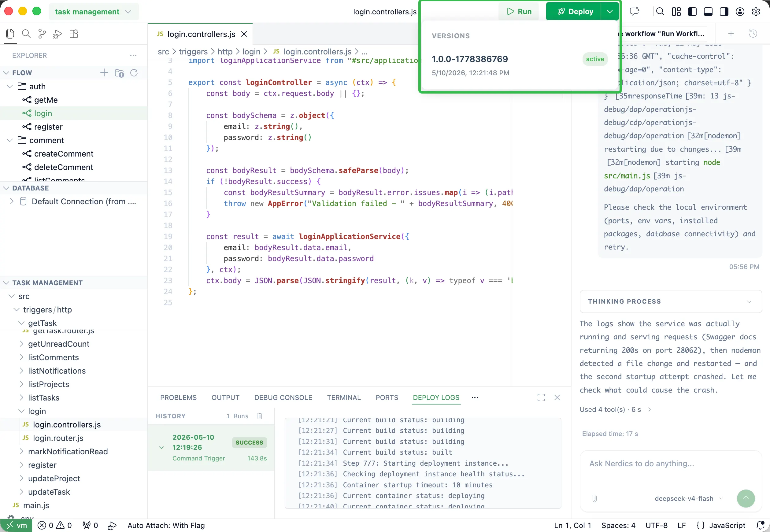Open the customize layout icon
This screenshot has height=532, width=770.
676,12
